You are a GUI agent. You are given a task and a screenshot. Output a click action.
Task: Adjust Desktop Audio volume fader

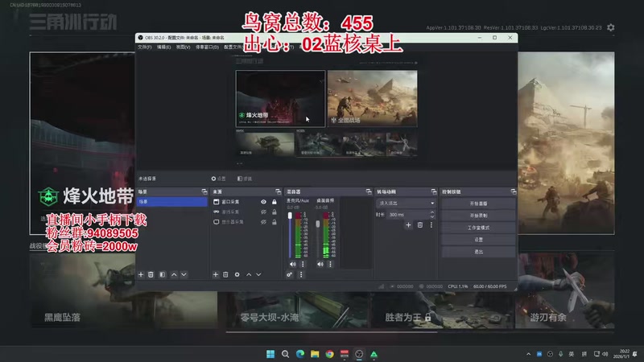tap(317, 224)
